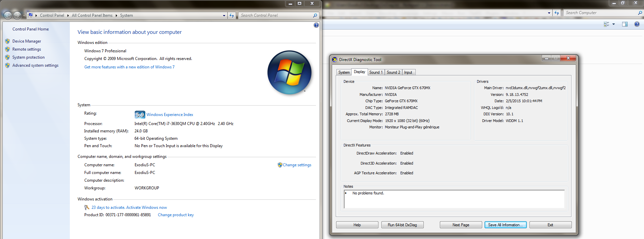Click Change product key link
The width and height of the screenshot is (644, 239).
coord(176,215)
